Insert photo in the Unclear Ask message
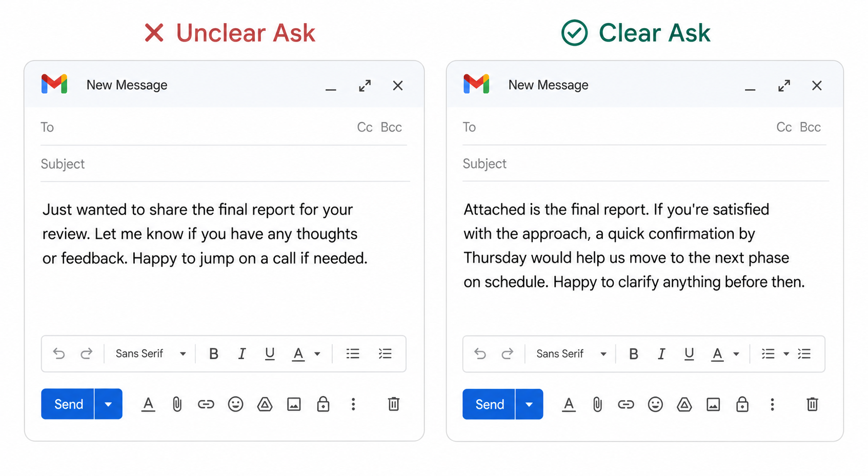This screenshot has width=868, height=476. tap(294, 404)
